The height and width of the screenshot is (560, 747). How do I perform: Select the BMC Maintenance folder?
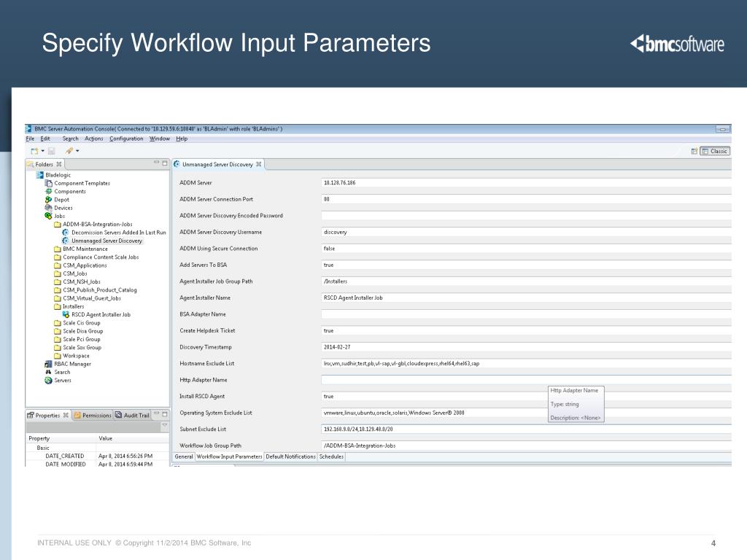pyautogui.click(x=85, y=249)
